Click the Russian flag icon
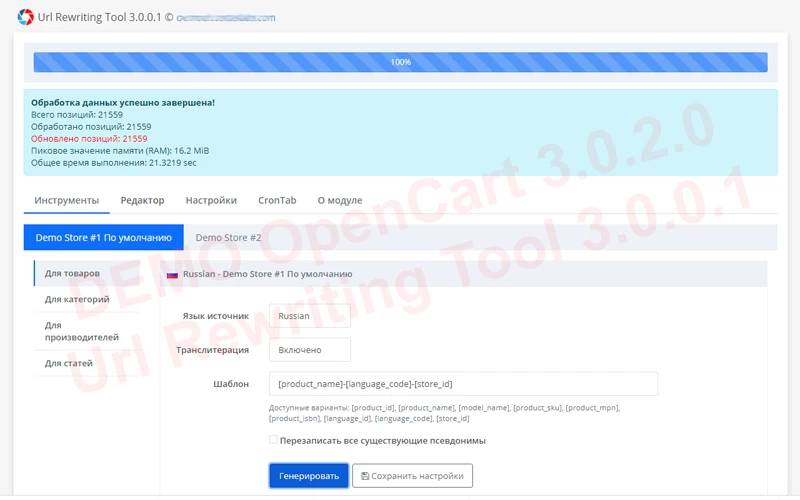The height and width of the screenshot is (500, 800). (x=172, y=275)
